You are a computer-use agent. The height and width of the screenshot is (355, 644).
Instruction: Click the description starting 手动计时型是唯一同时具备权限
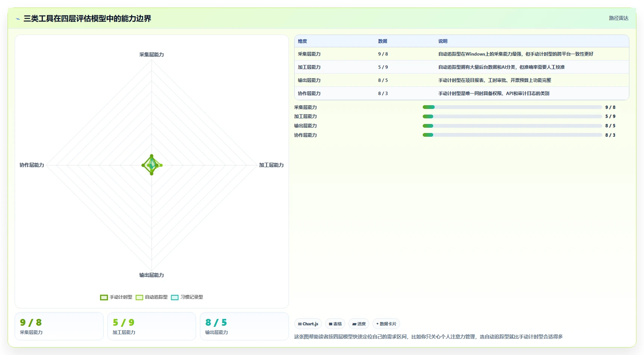point(494,94)
